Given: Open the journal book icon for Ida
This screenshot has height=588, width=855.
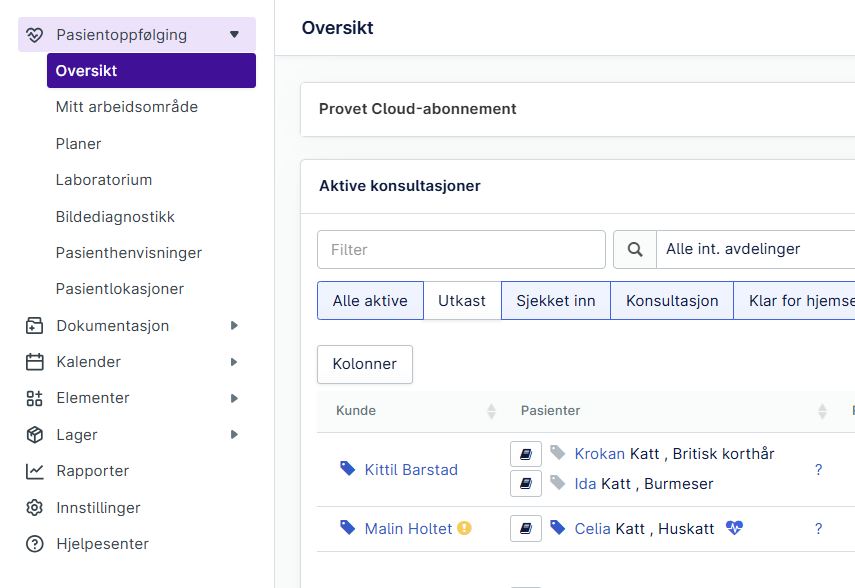Looking at the screenshot, I should point(526,483).
